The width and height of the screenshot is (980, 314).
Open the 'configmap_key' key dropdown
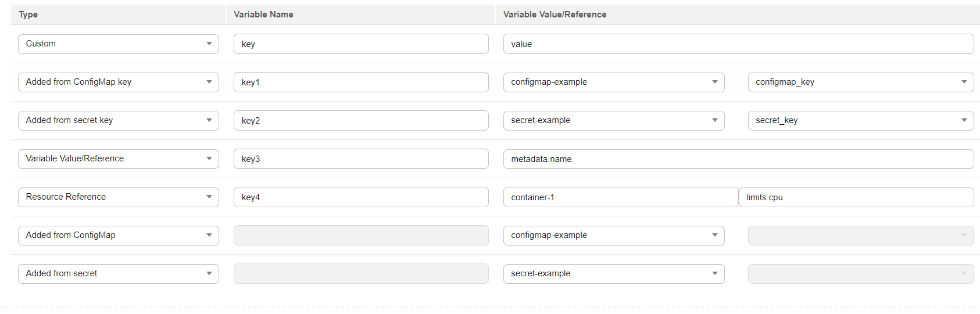pyautogui.click(x=860, y=82)
